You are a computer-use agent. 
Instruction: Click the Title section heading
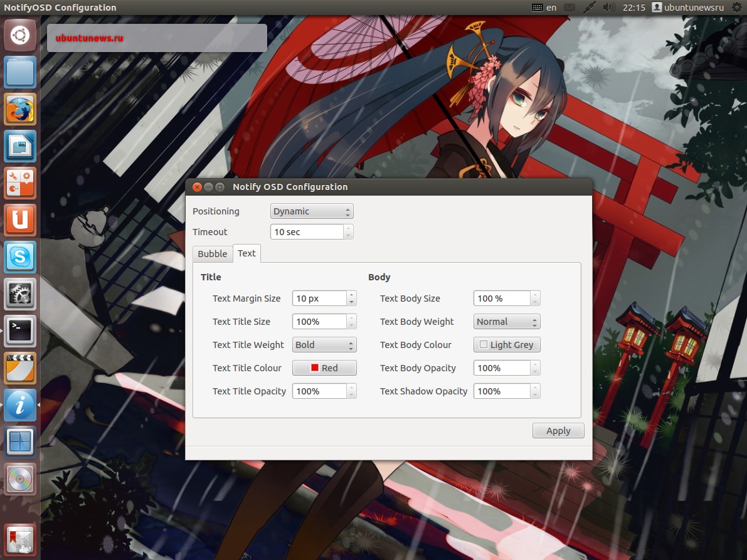211,277
